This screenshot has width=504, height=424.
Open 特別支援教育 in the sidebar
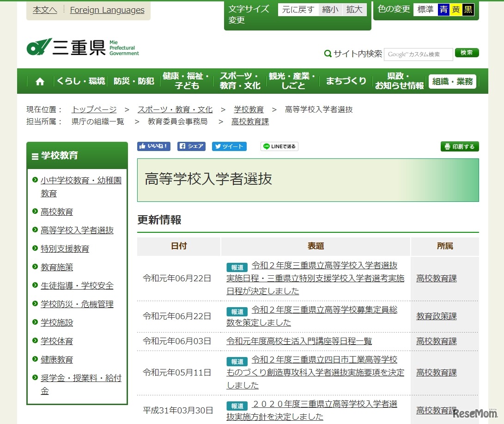coord(65,249)
